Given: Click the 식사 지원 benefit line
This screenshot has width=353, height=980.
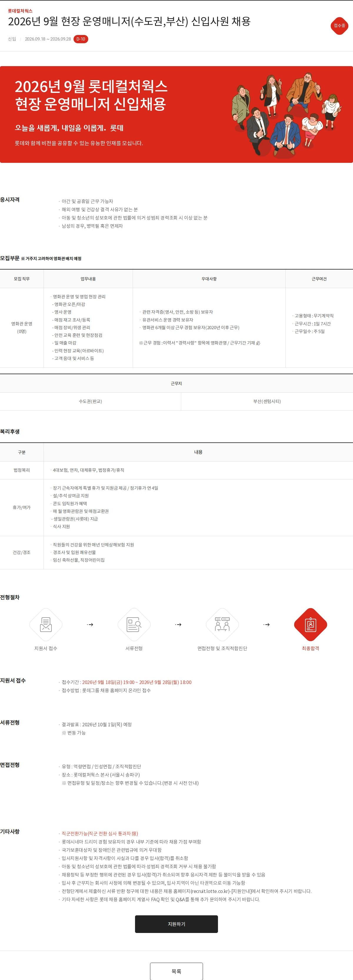Looking at the screenshot, I should 61,526.
